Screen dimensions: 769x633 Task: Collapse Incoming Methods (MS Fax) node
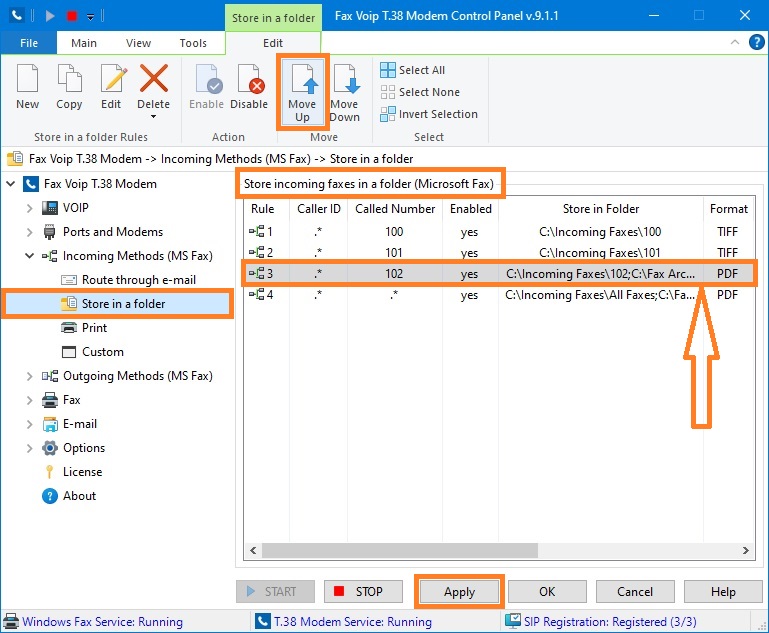tap(29, 256)
